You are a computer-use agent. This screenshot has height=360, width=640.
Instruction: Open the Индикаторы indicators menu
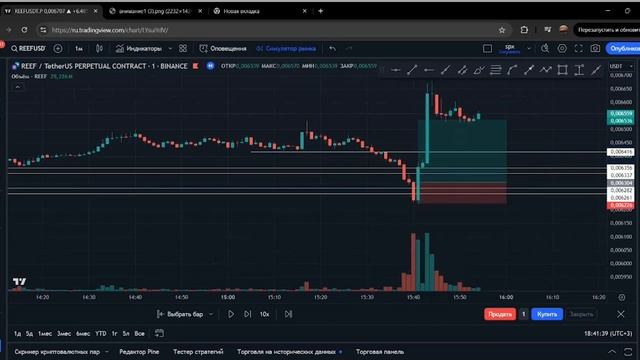[139, 49]
